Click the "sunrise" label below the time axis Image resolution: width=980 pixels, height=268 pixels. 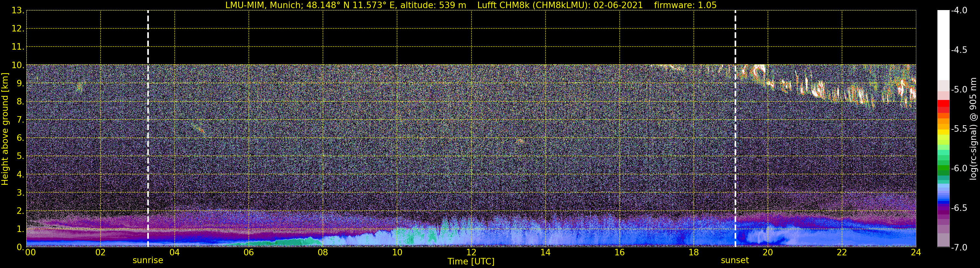(x=148, y=261)
